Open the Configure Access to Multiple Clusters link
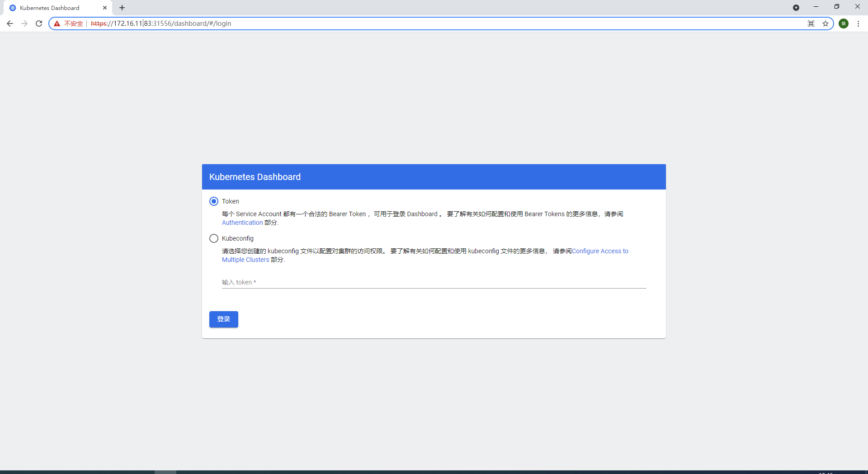Screen dimensions: 868x474 coord(600,251)
